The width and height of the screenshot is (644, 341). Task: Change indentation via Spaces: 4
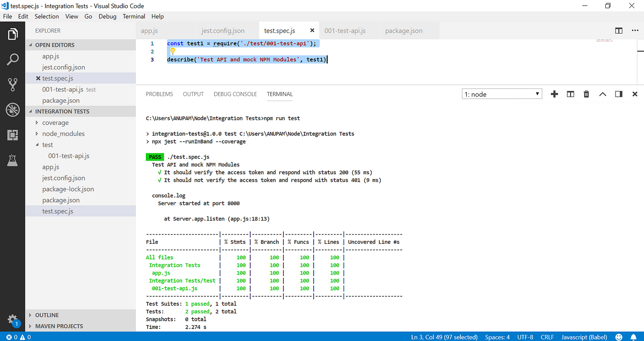(x=497, y=337)
